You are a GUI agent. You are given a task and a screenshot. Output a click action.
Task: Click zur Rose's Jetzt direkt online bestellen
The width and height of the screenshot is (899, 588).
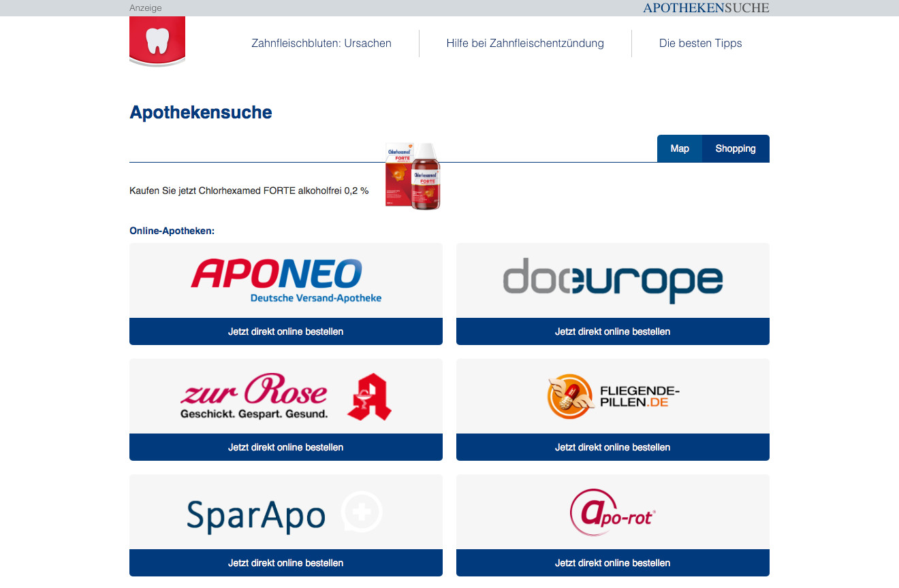coord(286,447)
